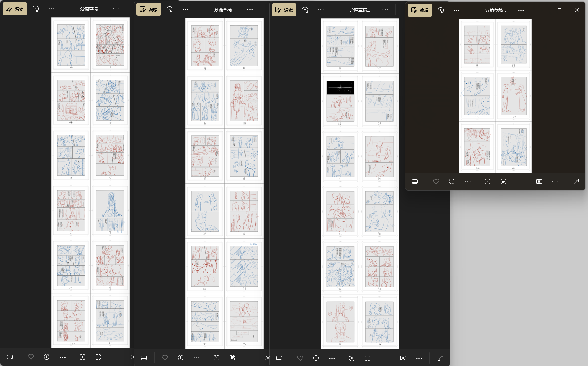Open the info panel in the rightmost front window
The height and width of the screenshot is (366, 588).
452,182
